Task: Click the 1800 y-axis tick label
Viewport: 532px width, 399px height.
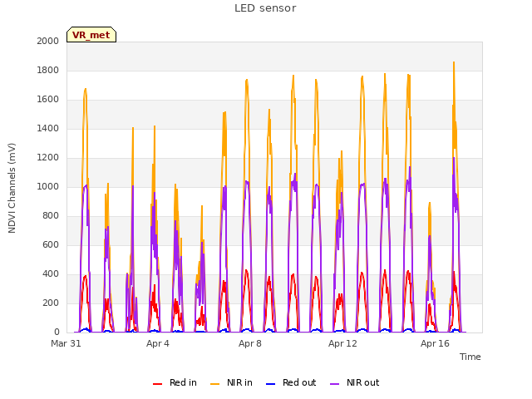Action: point(48,70)
